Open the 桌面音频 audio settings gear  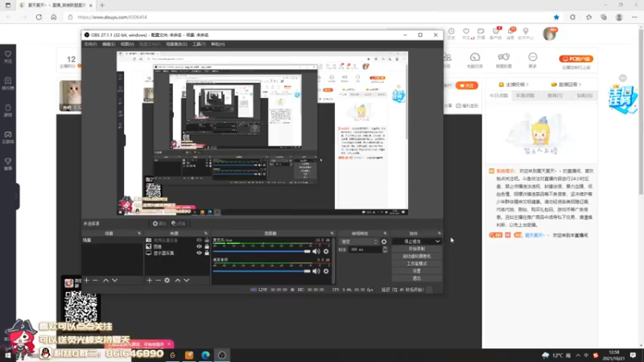[326, 271]
